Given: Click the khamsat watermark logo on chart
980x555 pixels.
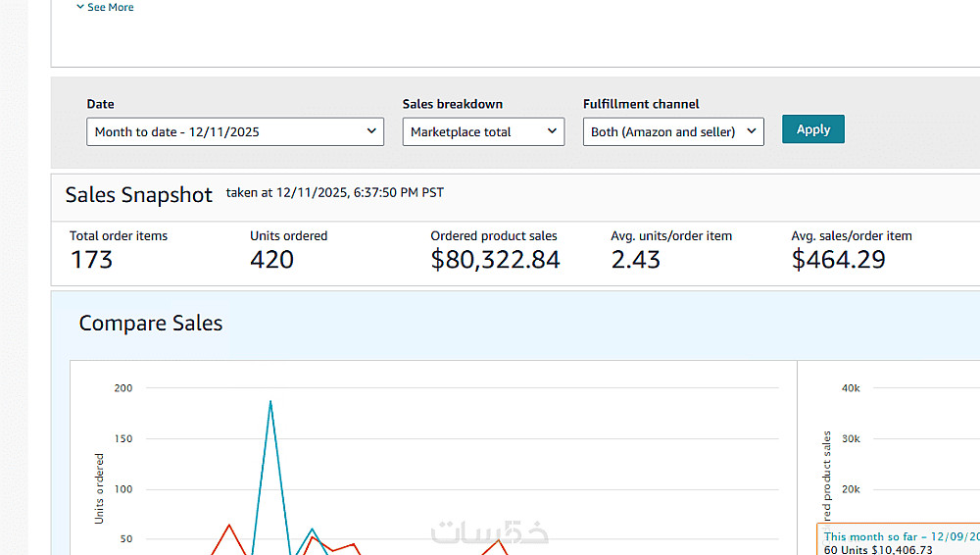Looking at the screenshot, I should (x=490, y=531).
